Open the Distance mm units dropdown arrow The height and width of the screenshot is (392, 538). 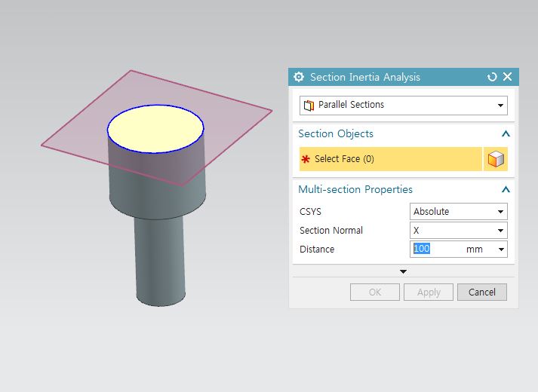point(500,250)
